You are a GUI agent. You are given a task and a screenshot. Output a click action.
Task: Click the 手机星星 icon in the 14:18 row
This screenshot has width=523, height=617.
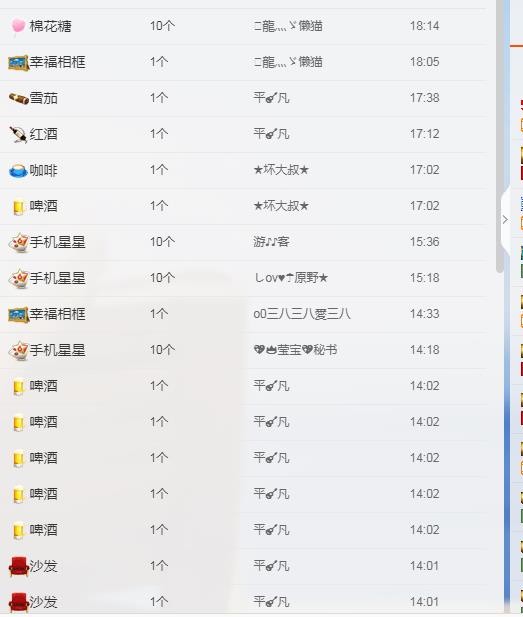[x=18, y=351]
